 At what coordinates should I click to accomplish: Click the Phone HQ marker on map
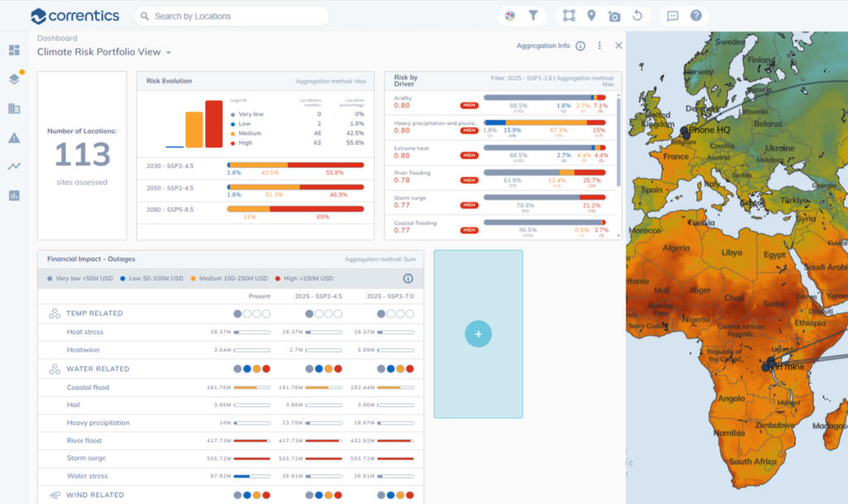tap(685, 132)
